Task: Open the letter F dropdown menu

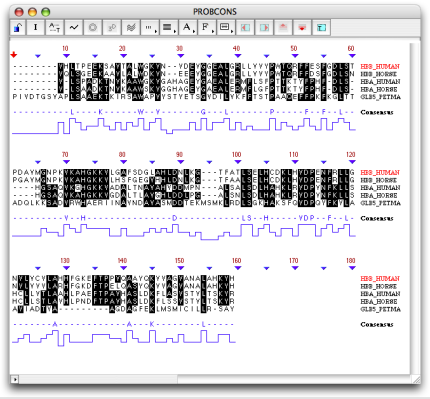Action: pos(207,27)
